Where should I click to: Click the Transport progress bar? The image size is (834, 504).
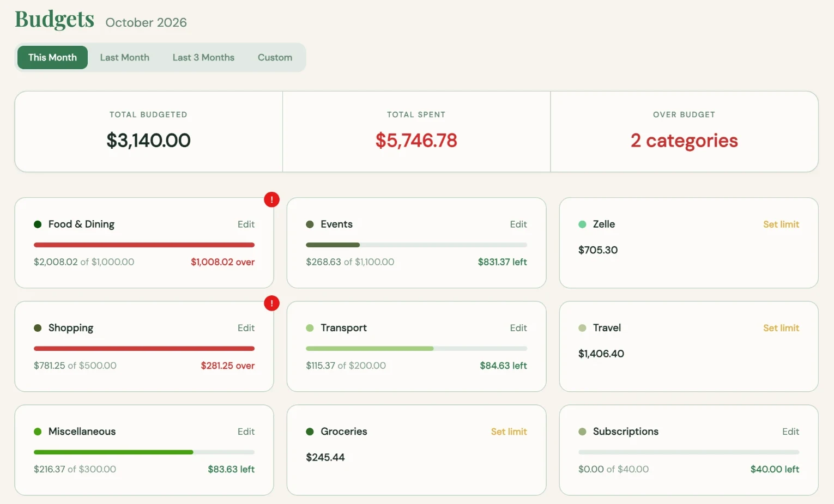pos(416,348)
